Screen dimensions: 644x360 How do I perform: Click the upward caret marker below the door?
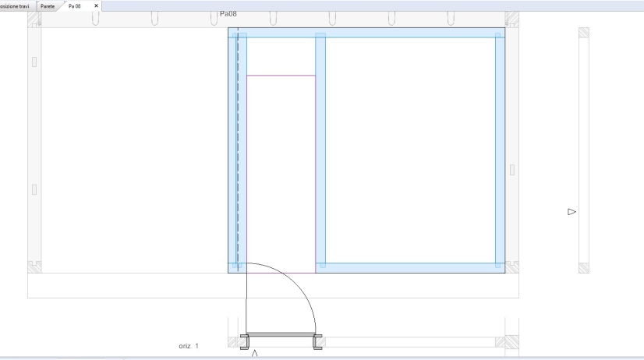tap(254, 354)
